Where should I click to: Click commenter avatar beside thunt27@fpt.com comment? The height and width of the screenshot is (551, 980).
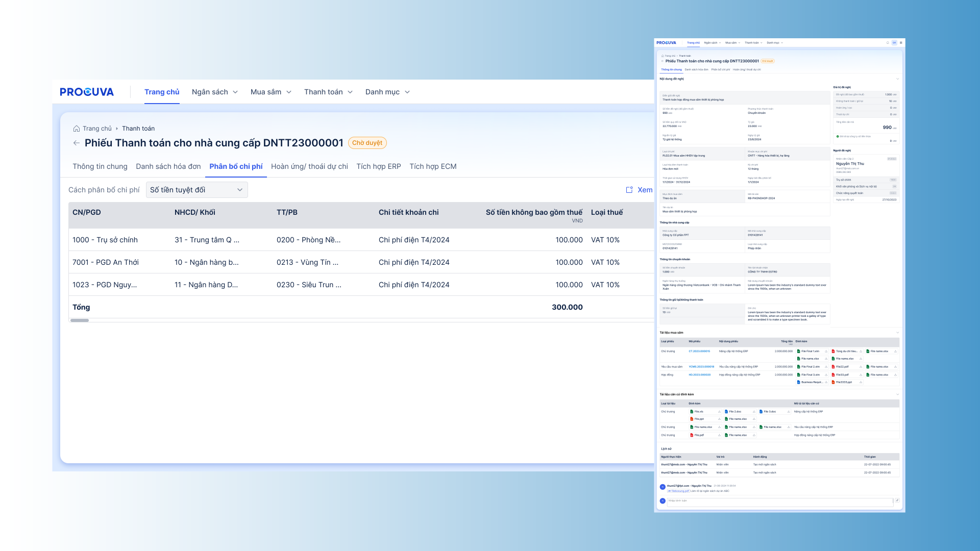click(663, 487)
